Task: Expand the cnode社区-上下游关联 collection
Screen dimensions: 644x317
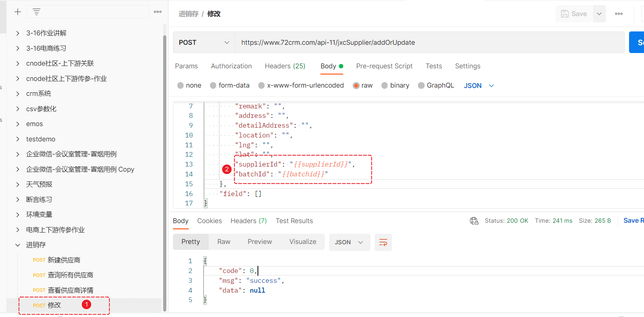Action: pyautogui.click(x=18, y=63)
